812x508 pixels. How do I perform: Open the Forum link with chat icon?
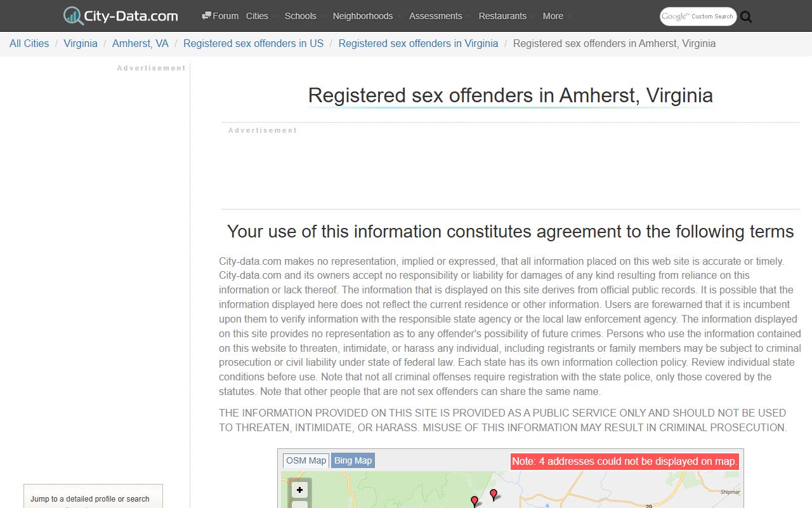pos(220,16)
